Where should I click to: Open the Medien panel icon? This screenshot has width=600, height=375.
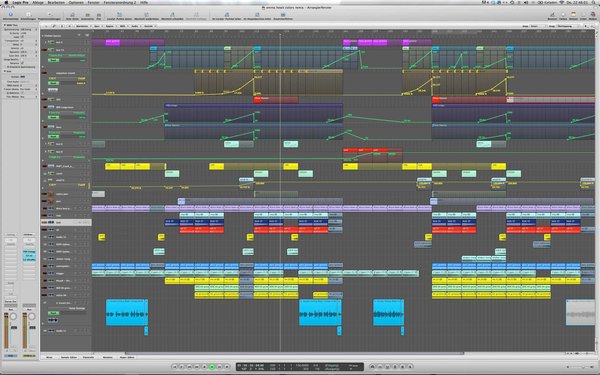pos(593,16)
